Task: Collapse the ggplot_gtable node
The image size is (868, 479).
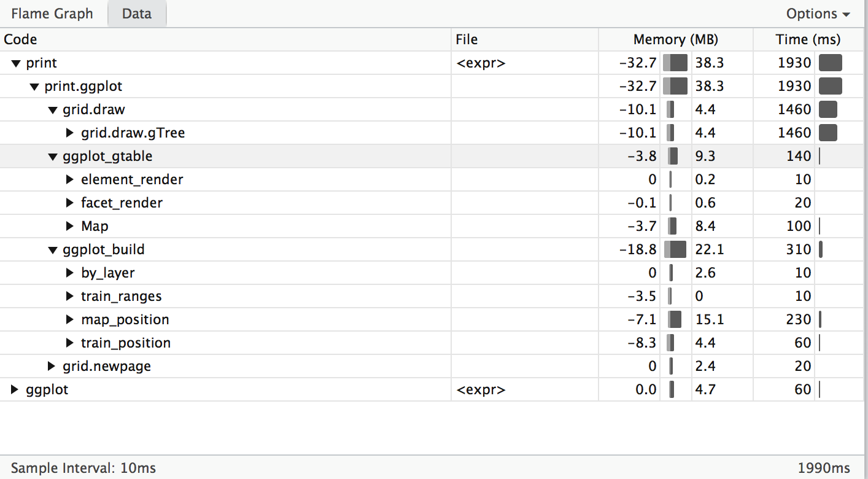Action: pyautogui.click(x=53, y=157)
